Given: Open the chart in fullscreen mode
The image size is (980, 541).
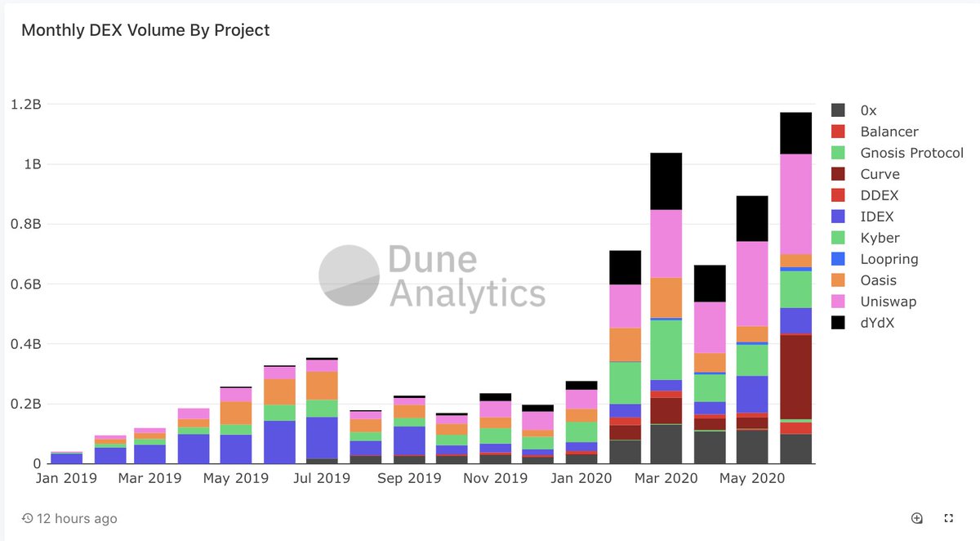Looking at the screenshot, I should tap(948, 518).
